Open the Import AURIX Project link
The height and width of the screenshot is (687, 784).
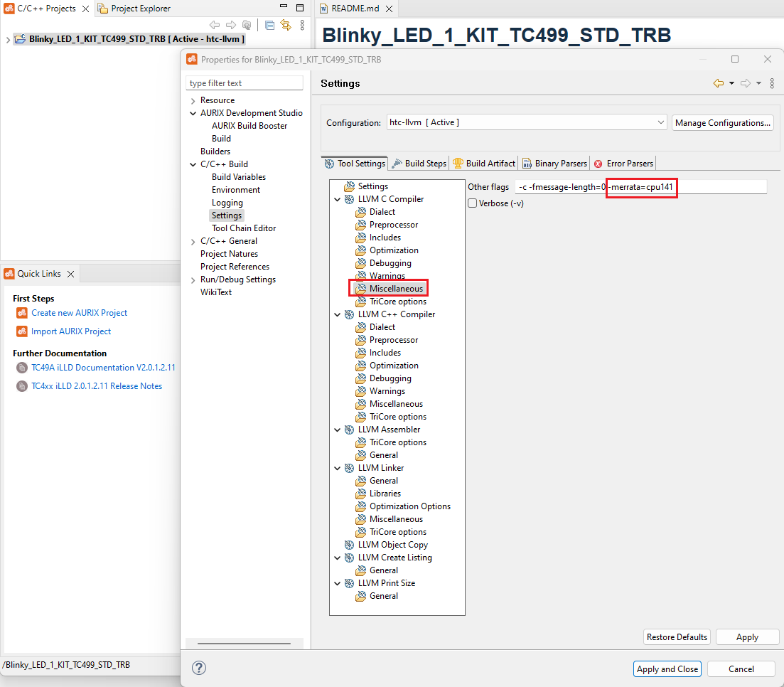coord(71,331)
